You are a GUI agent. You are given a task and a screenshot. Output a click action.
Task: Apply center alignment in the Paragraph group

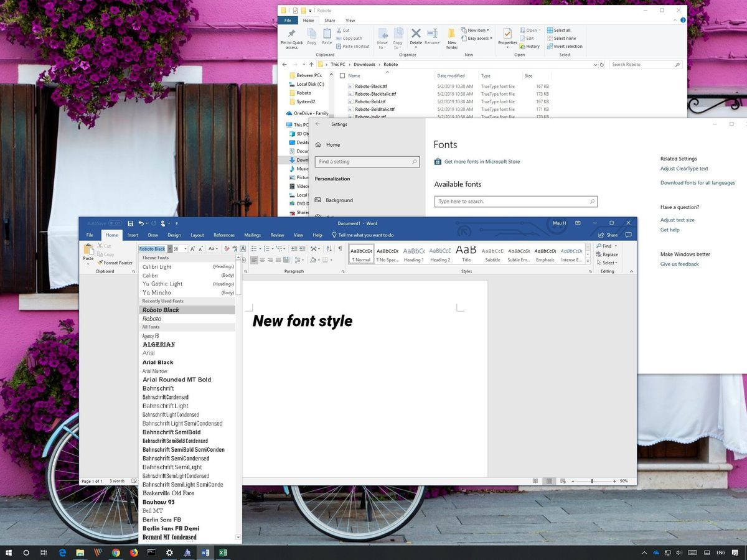pos(261,259)
